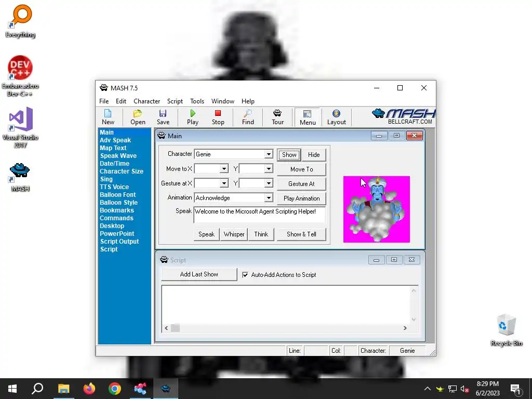Image resolution: width=532 pixels, height=399 pixels.
Task: Click the script horizontal scrollbar right arrow
Action: pos(405,328)
